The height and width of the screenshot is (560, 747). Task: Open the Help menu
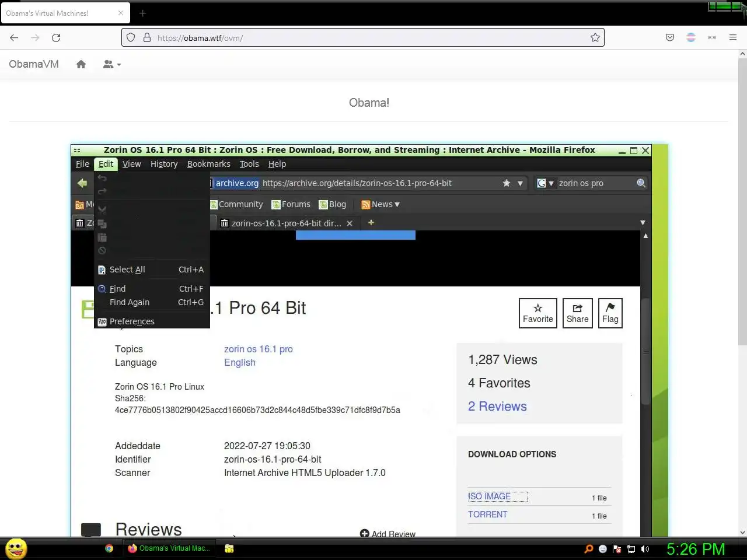coord(277,164)
